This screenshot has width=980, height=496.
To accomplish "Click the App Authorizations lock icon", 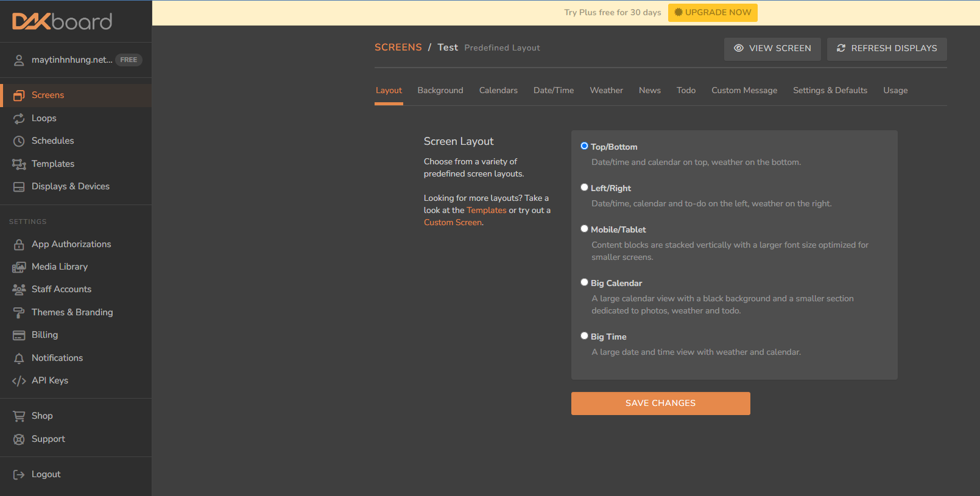I will click(x=19, y=244).
